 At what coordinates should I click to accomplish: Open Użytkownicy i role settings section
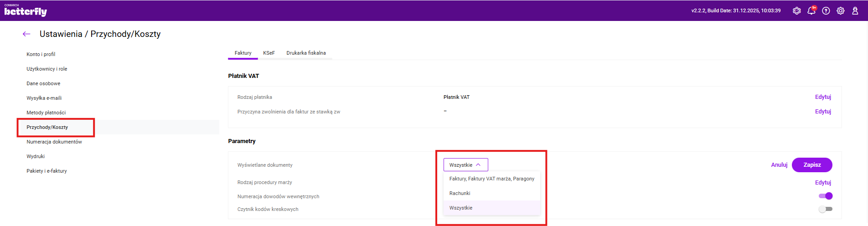pyautogui.click(x=46, y=69)
